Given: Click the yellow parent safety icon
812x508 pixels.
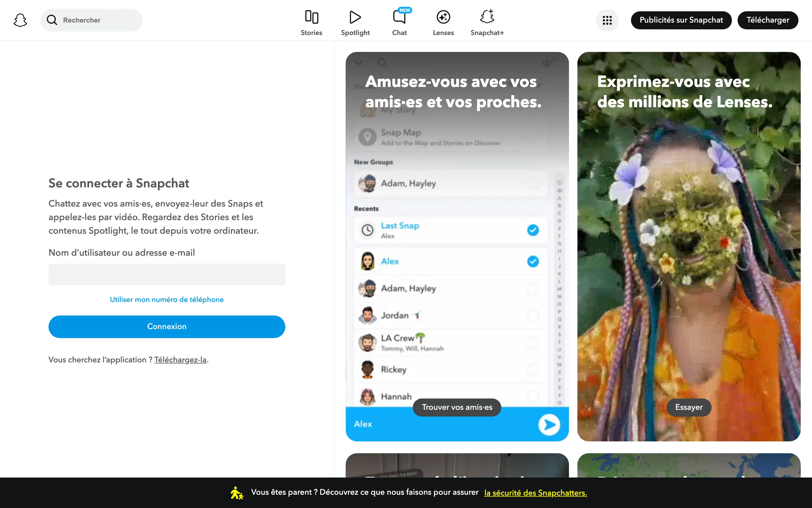Looking at the screenshot, I should [237, 493].
